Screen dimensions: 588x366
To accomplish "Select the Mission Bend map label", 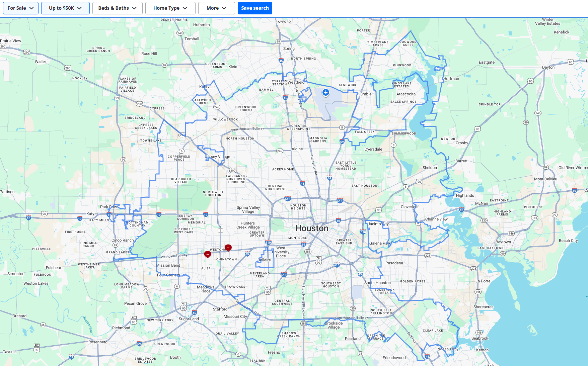I will 168,265.
